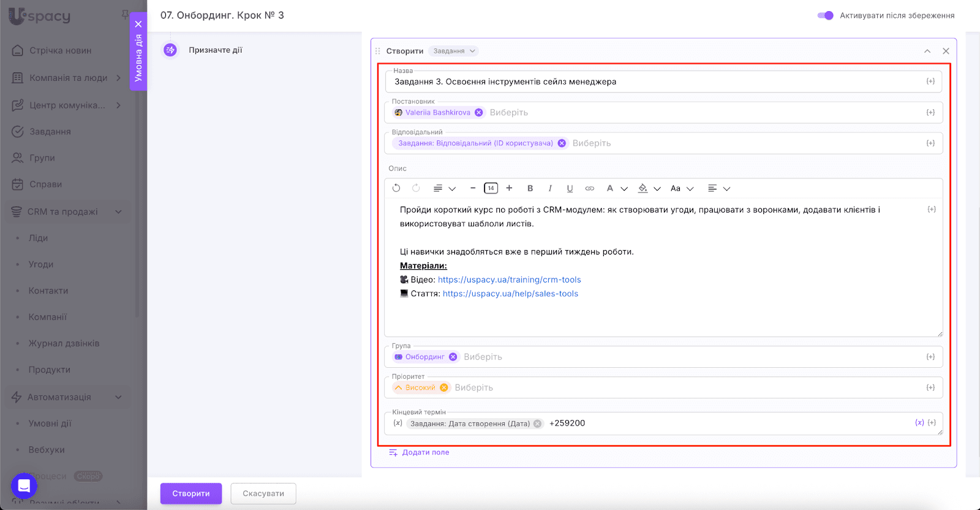The height and width of the screenshot is (510, 980).
Task: Remove the Онбординг group chip
Action: pos(453,357)
